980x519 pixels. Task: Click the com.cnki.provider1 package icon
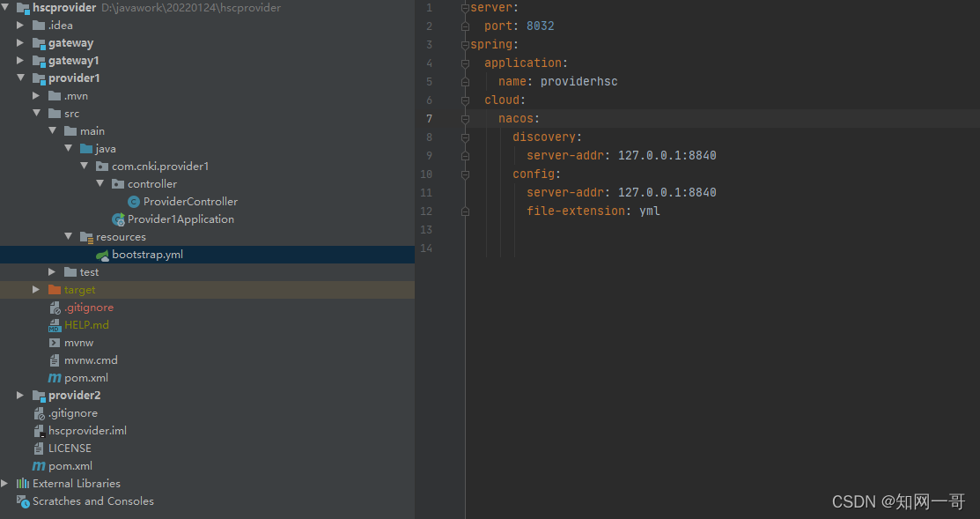[102, 167]
